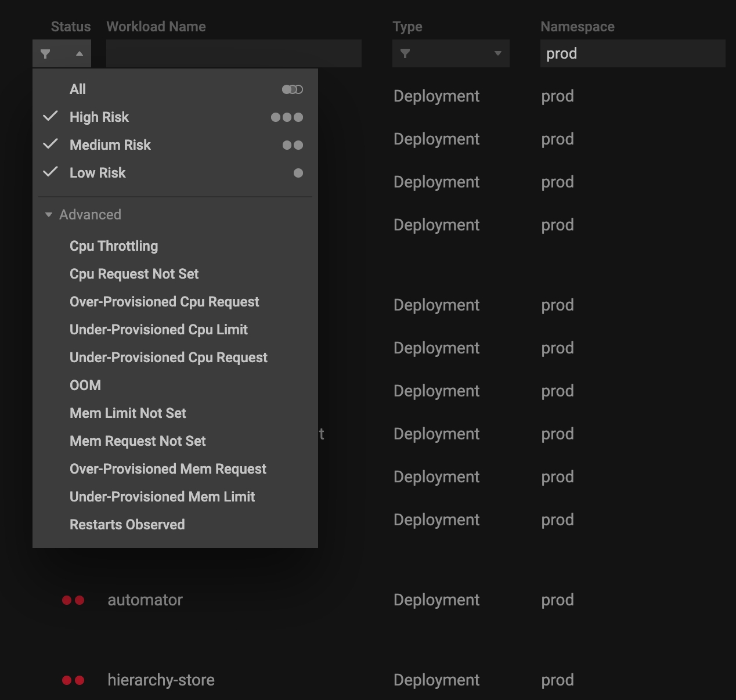Click the Status filter funnel icon
The width and height of the screenshot is (736, 700).
point(45,54)
